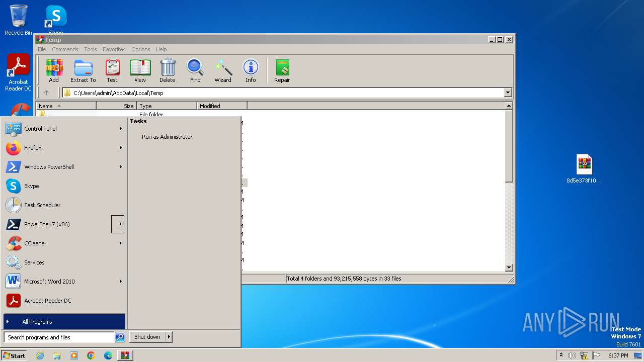
Task: Expand Firefox jump list arrow
Action: [x=120, y=148]
